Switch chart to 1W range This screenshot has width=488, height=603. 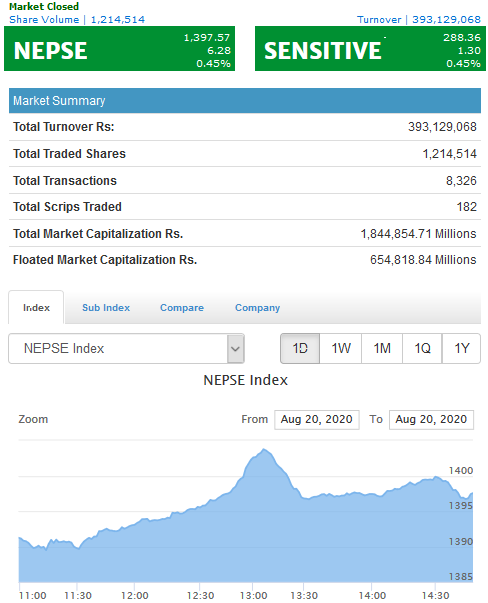click(x=341, y=348)
